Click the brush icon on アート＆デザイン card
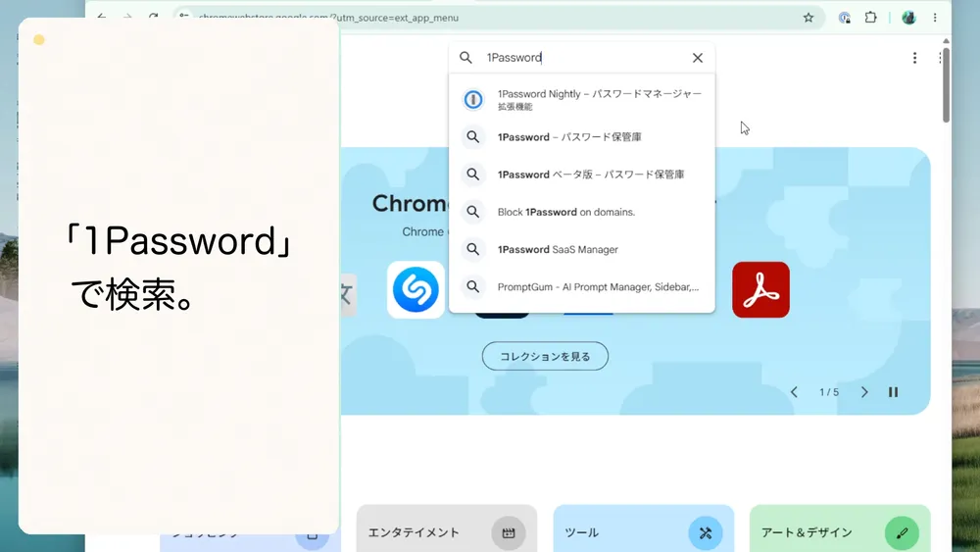The image size is (980, 552). [902, 532]
